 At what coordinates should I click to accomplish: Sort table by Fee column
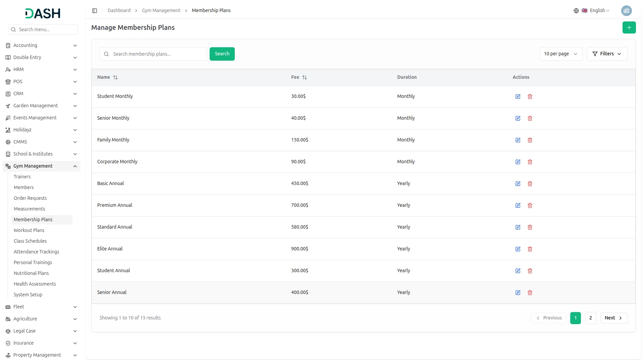(x=299, y=77)
